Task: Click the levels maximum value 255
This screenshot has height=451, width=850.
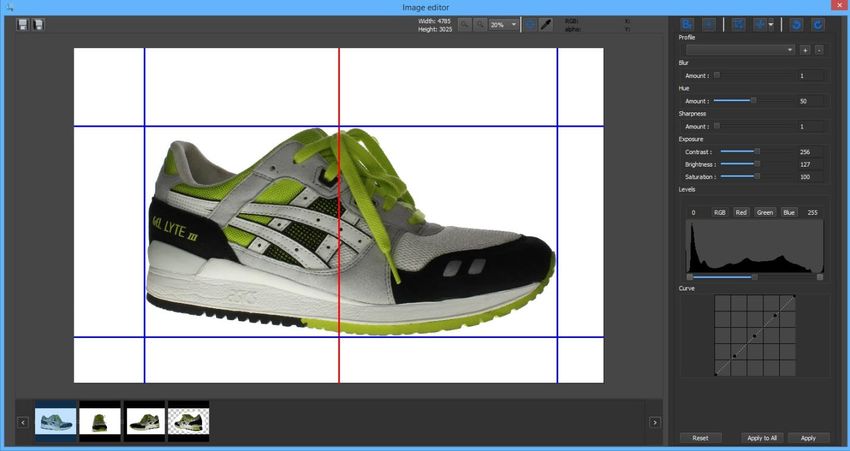Action: 812,212
